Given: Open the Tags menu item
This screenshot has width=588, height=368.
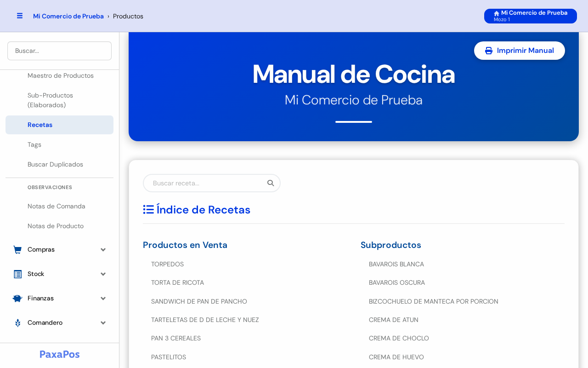Looking at the screenshot, I should coord(60,144).
